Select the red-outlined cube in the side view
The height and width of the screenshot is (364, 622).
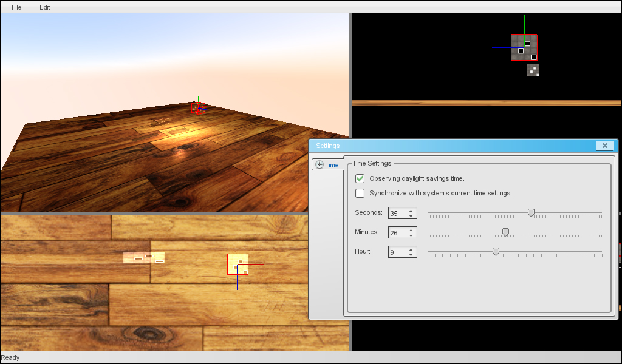(x=524, y=48)
